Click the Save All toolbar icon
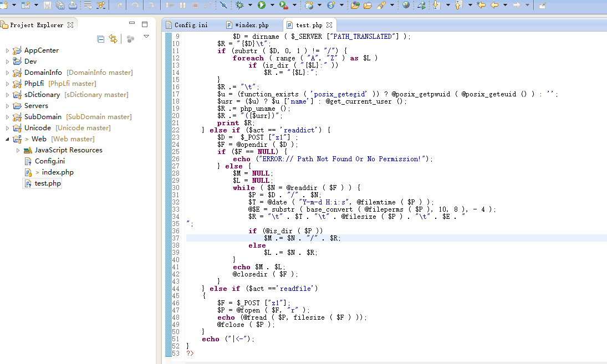Image resolution: width=607 pixels, height=364 pixels. pos(60,5)
